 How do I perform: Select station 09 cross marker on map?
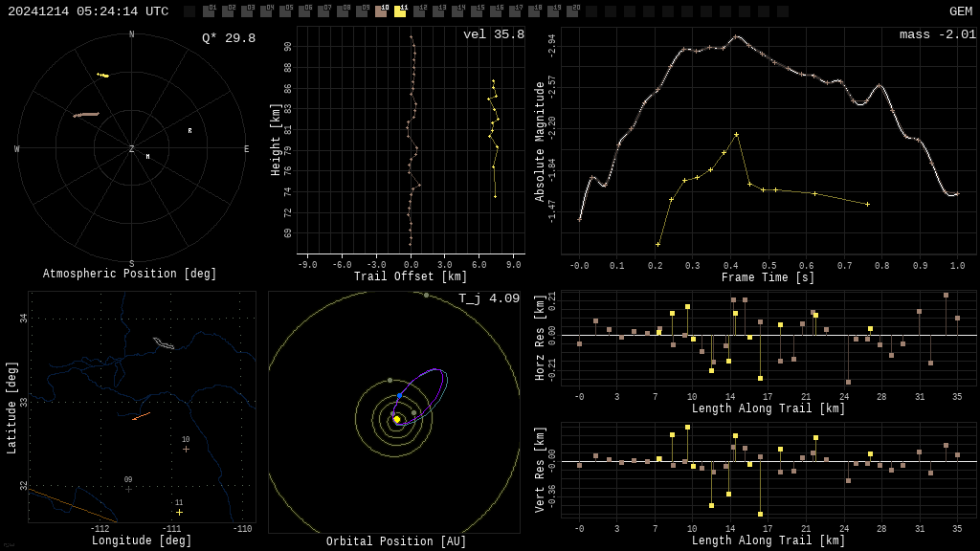pos(128,489)
